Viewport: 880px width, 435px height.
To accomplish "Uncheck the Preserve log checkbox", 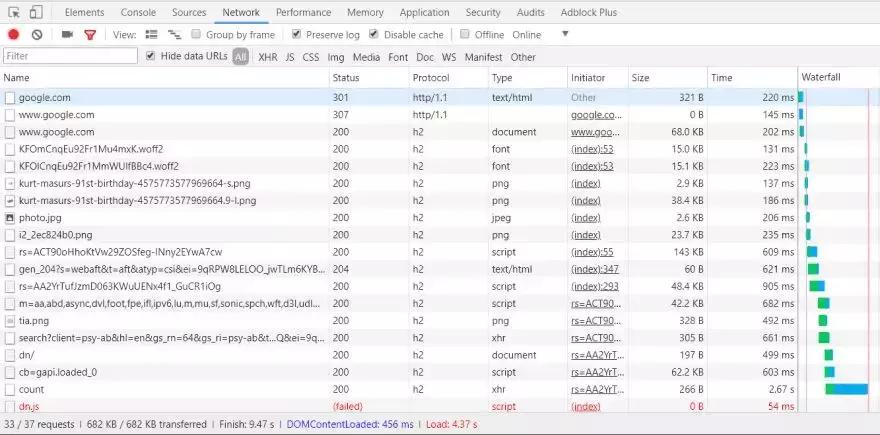I will click(296, 35).
